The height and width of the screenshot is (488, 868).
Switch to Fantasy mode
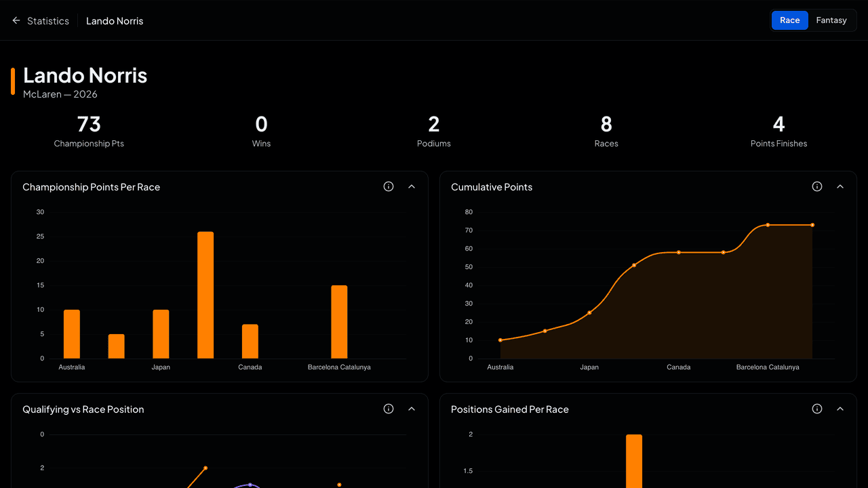[x=831, y=20]
